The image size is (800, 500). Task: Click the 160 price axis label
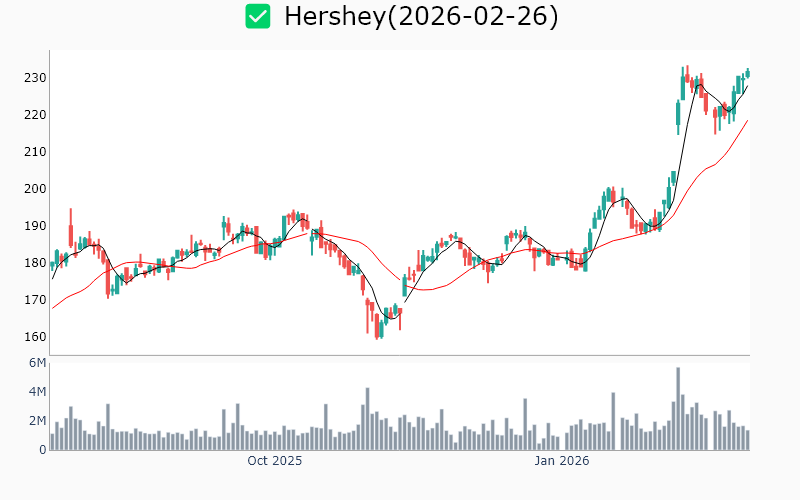[34, 337]
